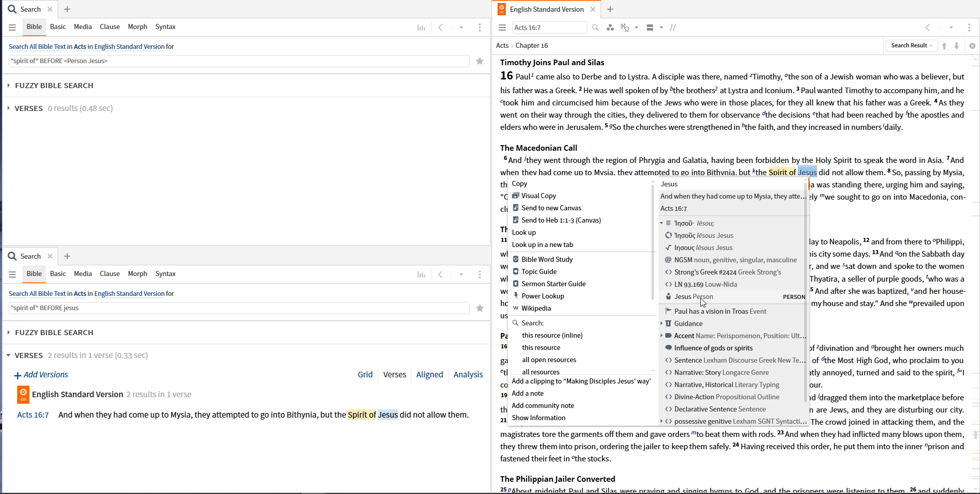Image resolution: width=980 pixels, height=494 pixels.
Task: Open the hamburger menu in lower Search panel
Action: (x=12, y=275)
